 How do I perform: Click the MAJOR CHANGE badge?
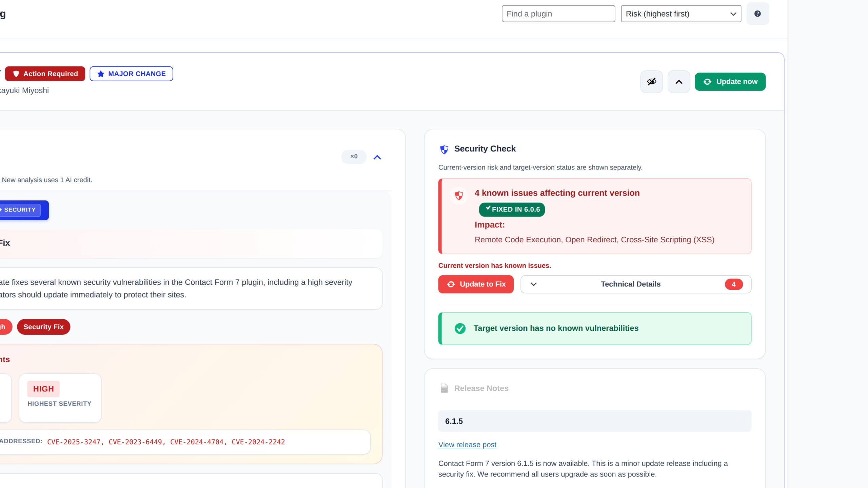(131, 74)
